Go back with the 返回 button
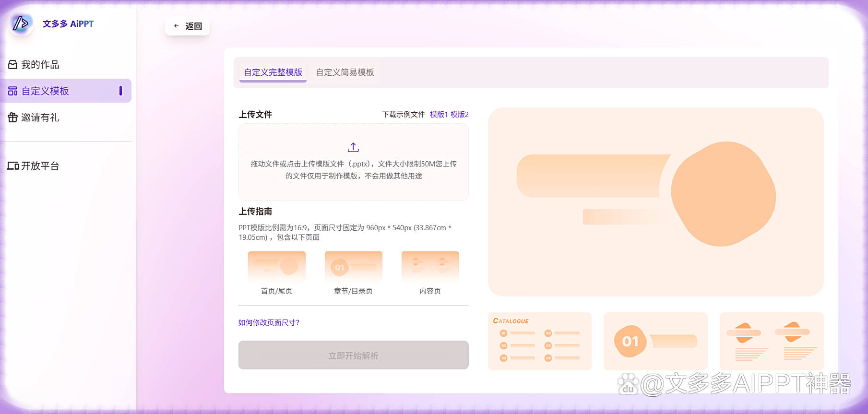 click(187, 26)
